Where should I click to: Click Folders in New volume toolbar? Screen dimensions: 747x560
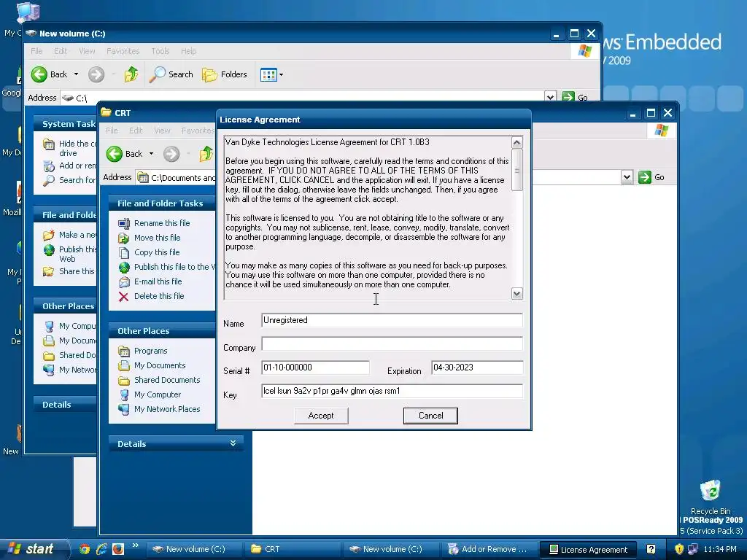click(225, 74)
